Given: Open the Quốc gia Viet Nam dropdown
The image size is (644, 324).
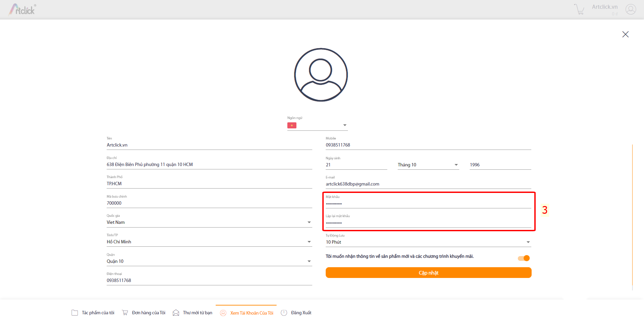Looking at the screenshot, I should (209, 222).
